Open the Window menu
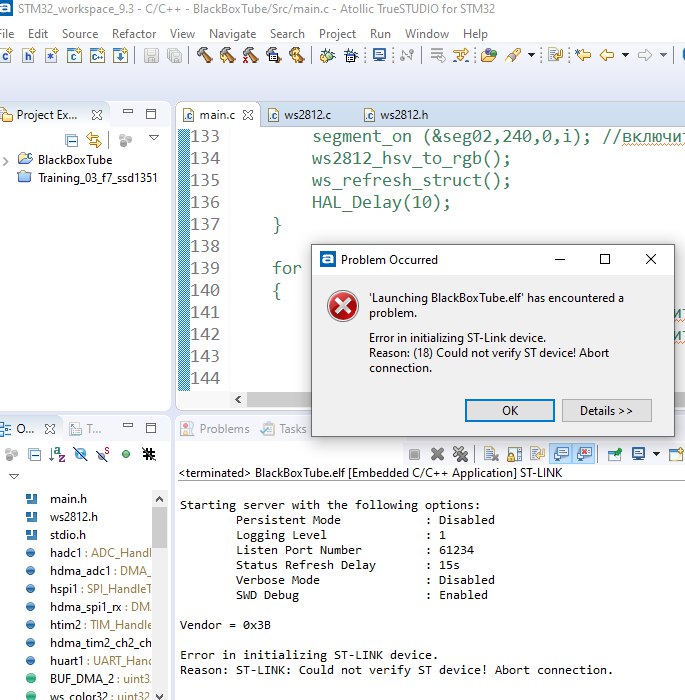 pyautogui.click(x=427, y=34)
